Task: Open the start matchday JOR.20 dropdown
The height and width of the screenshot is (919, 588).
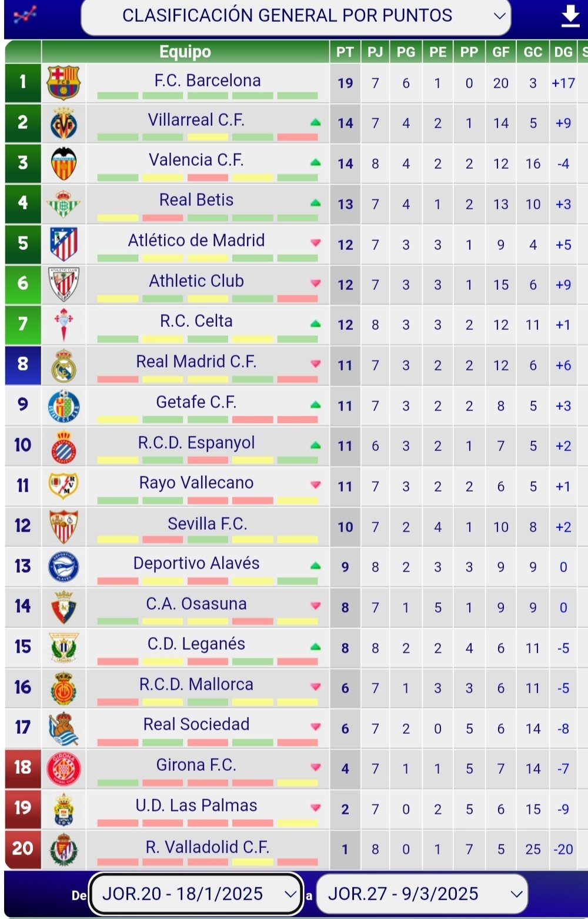Action: [196, 894]
